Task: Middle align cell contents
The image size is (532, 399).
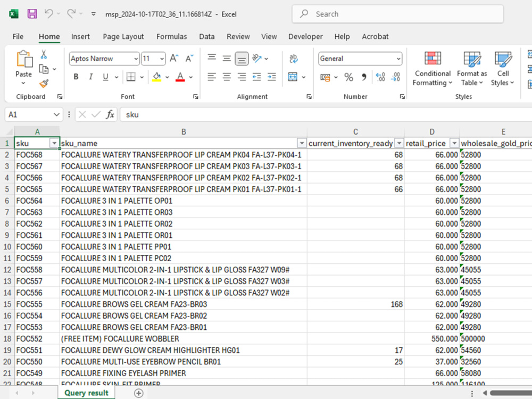Action: [227, 59]
